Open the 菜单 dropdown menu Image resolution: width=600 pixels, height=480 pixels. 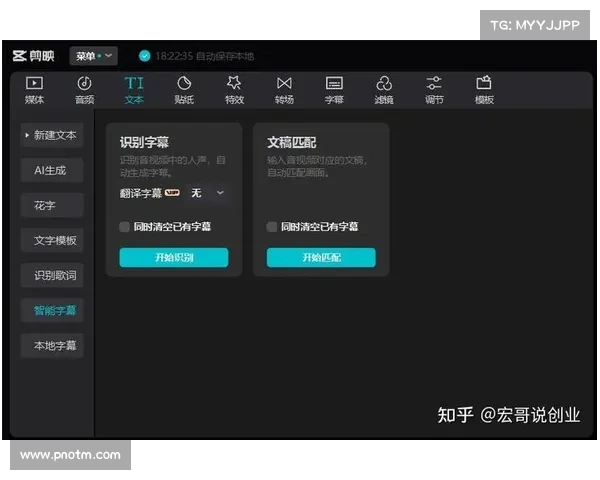[94, 56]
